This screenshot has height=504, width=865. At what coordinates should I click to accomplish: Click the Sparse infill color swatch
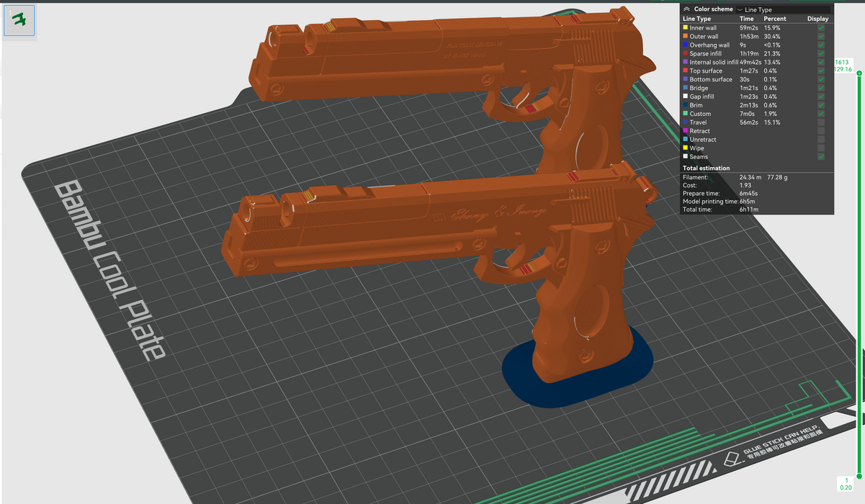[686, 53]
